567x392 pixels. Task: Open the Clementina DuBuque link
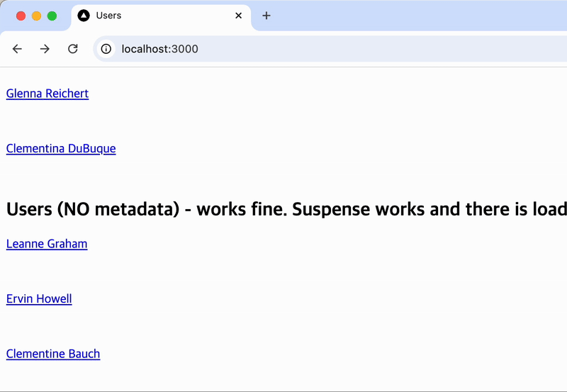[61, 149]
